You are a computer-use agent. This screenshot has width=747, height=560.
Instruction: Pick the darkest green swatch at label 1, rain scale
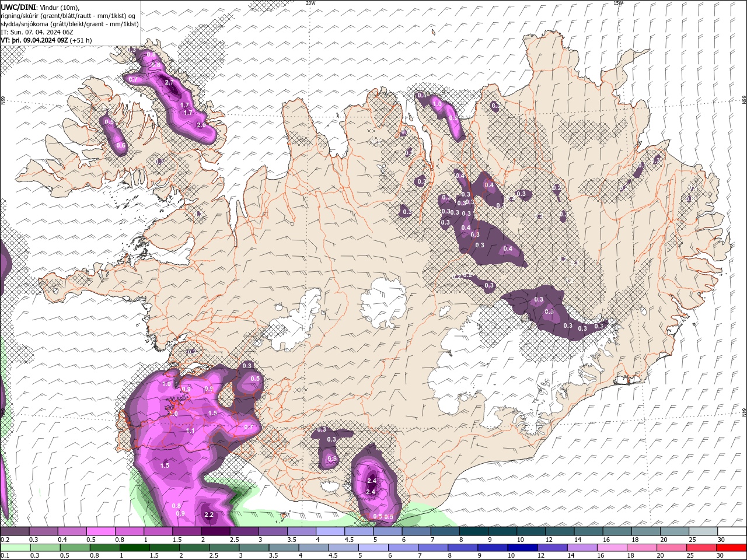(134, 548)
